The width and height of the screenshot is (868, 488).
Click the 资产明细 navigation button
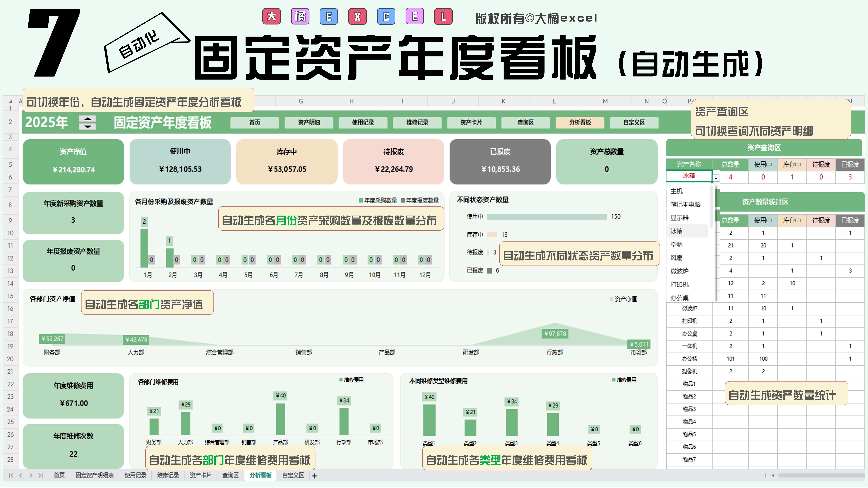309,123
